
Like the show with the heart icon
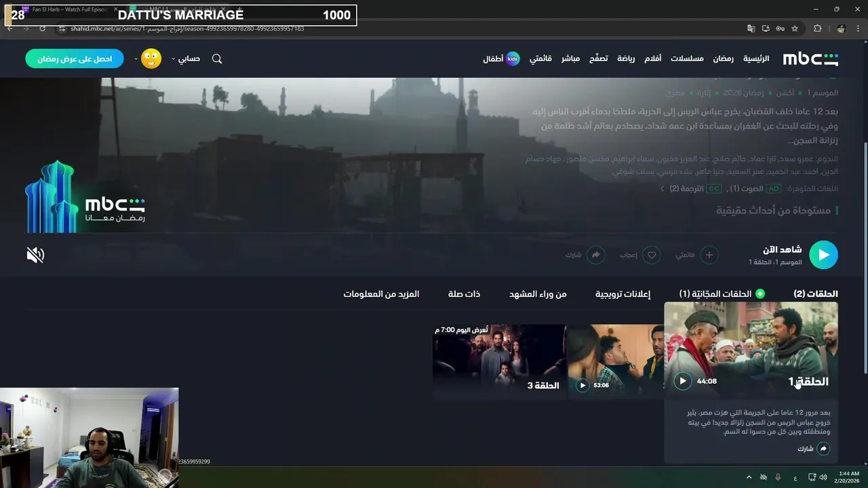652,255
